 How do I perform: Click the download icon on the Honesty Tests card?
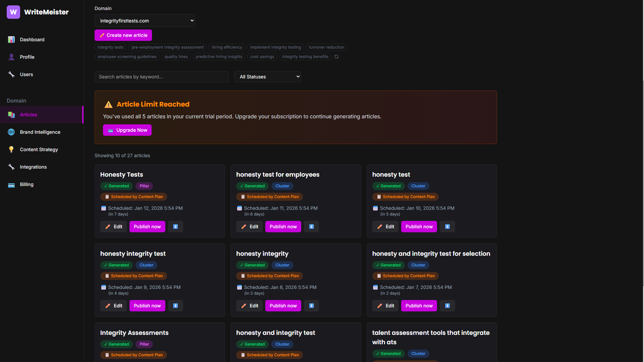pos(175,227)
